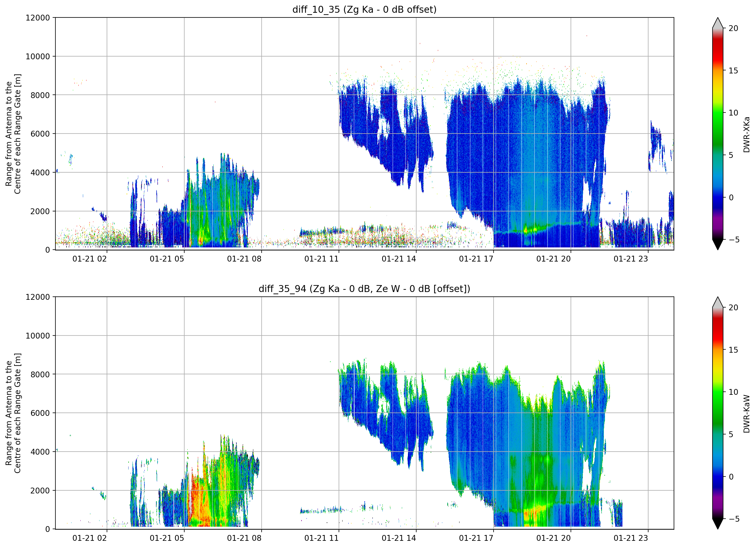Screen dimensions: 756x548
Task: Click y-tick "8000" of the diff_35_94 plot
Action: point(40,374)
